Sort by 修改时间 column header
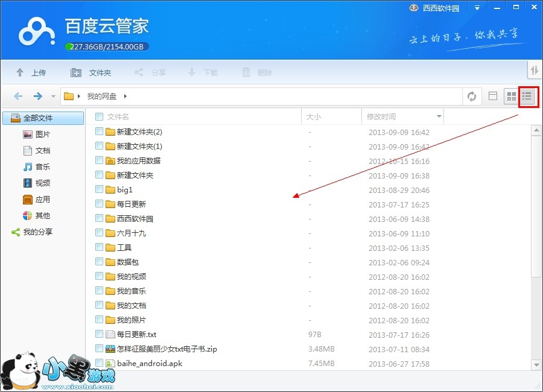543x392 pixels. point(381,117)
